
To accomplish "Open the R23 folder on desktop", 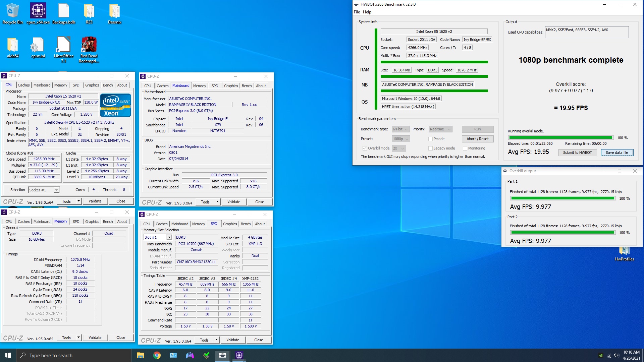I will (x=89, y=13).
